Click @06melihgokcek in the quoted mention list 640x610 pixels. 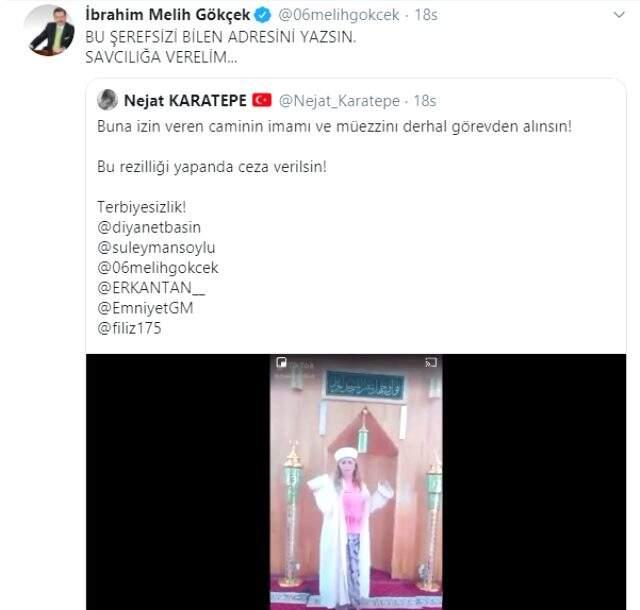click(157, 267)
